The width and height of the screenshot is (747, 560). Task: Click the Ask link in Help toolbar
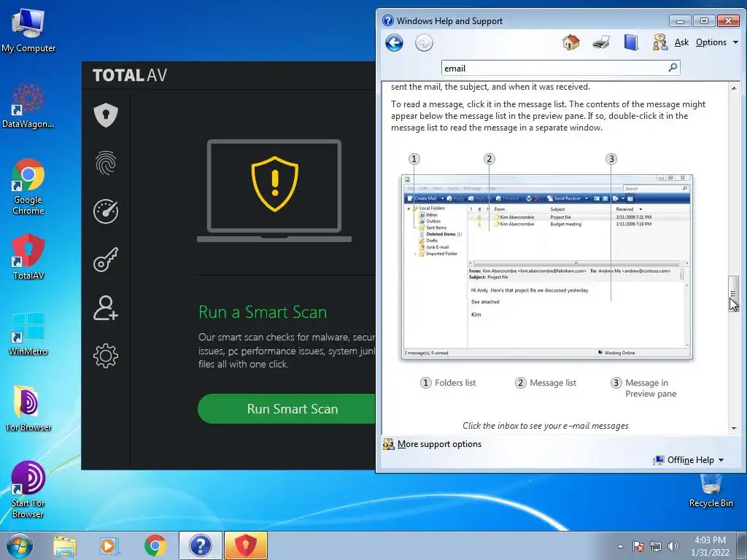click(681, 42)
